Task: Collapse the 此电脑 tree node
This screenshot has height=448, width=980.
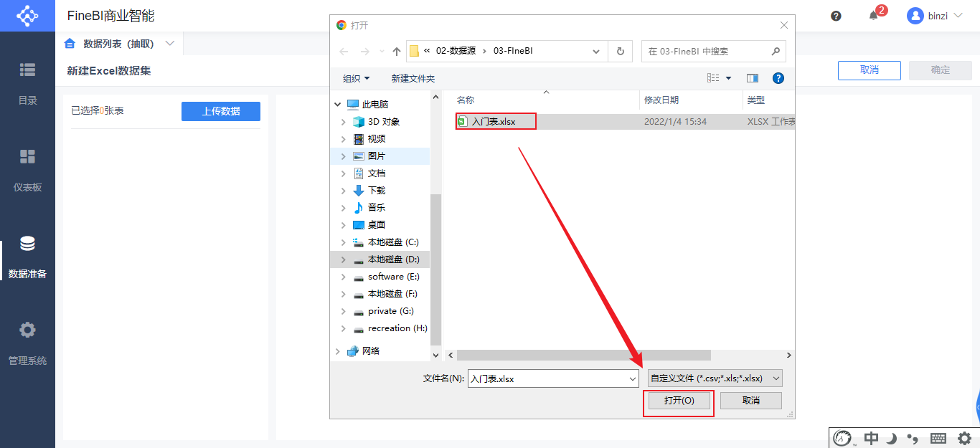Action: pos(338,105)
